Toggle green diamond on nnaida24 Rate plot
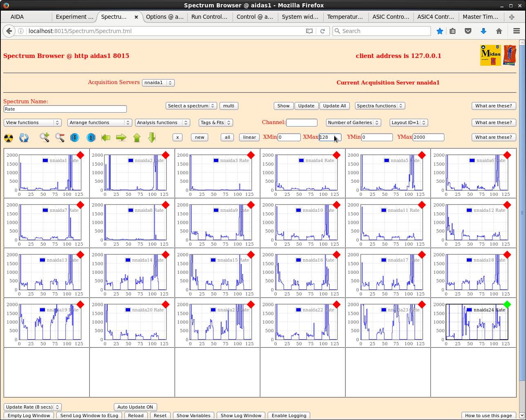Viewport: 526px width, 420px height. point(507,304)
